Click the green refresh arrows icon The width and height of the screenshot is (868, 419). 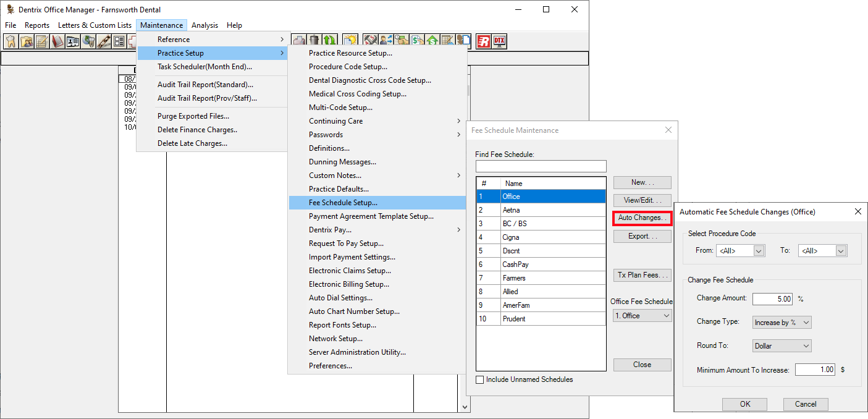(x=330, y=41)
